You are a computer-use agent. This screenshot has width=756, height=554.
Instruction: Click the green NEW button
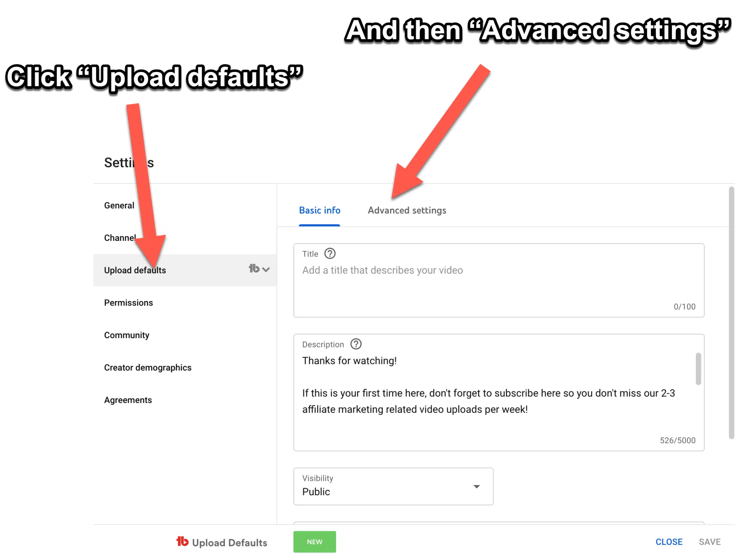[315, 542]
